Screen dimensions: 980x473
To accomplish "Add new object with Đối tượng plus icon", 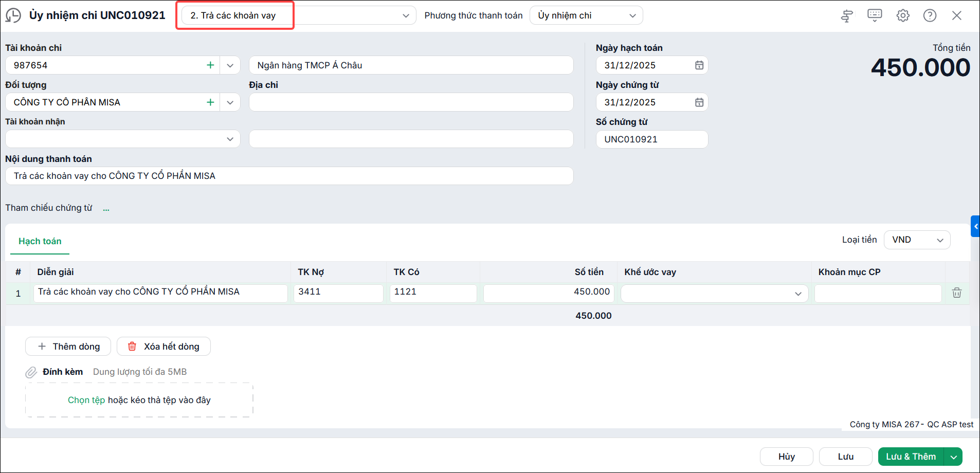I will pyautogui.click(x=210, y=102).
